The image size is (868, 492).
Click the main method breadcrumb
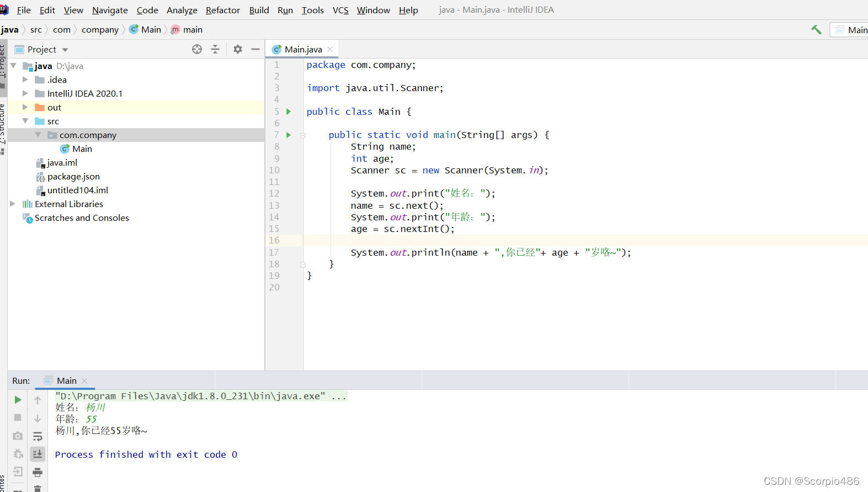[x=187, y=30]
